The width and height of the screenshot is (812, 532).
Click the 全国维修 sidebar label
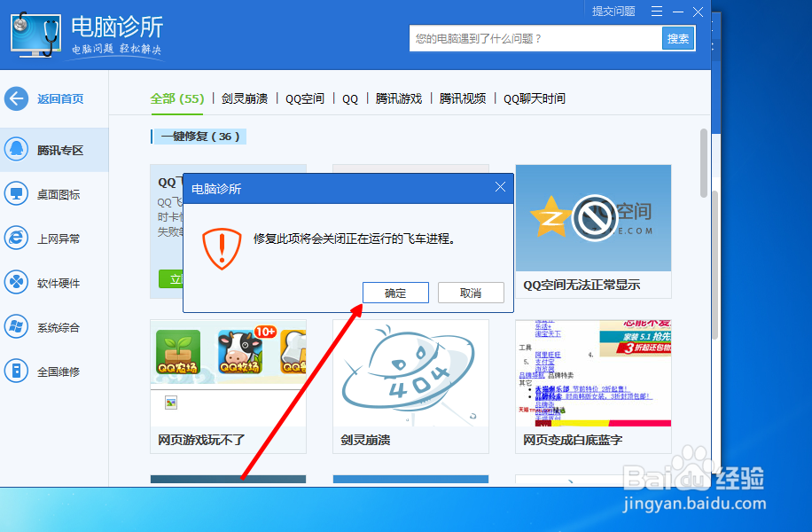click(x=59, y=372)
